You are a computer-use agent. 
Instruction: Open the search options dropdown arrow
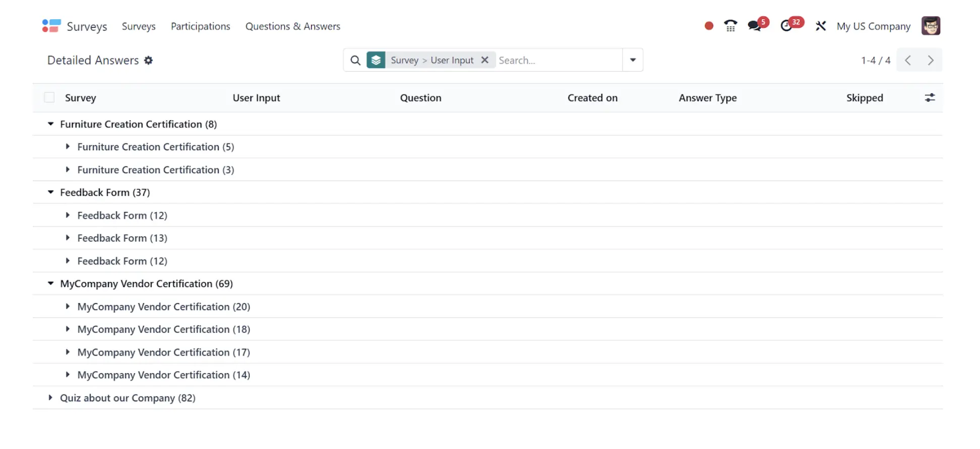point(633,60)
